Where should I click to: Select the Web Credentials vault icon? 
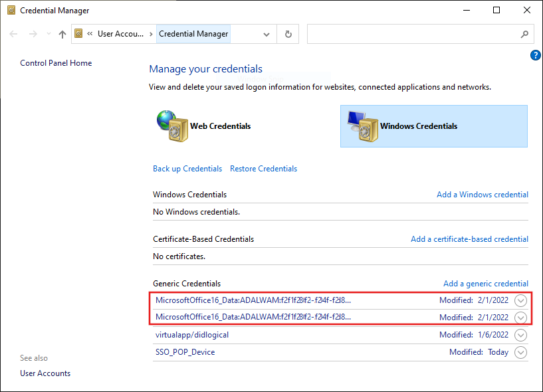(172, 126)
